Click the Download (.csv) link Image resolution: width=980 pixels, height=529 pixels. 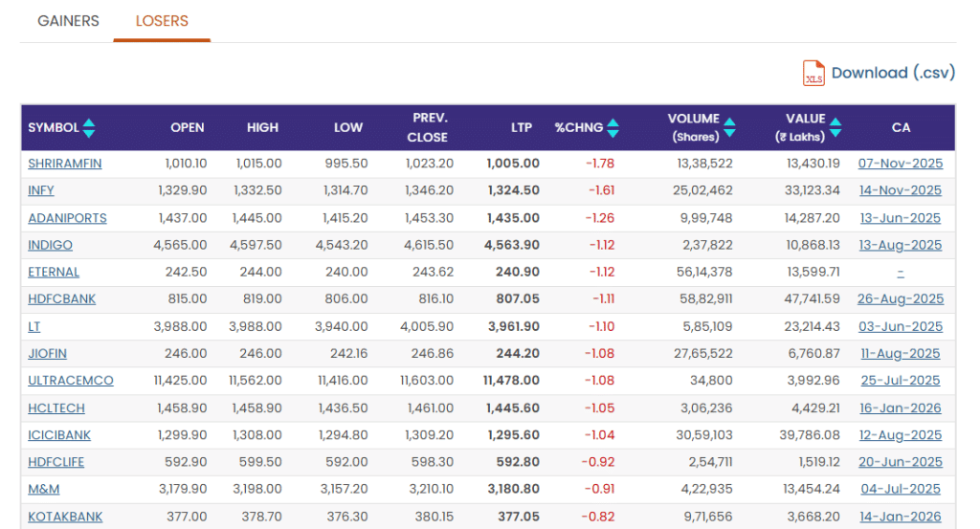(x=892, y=74)
